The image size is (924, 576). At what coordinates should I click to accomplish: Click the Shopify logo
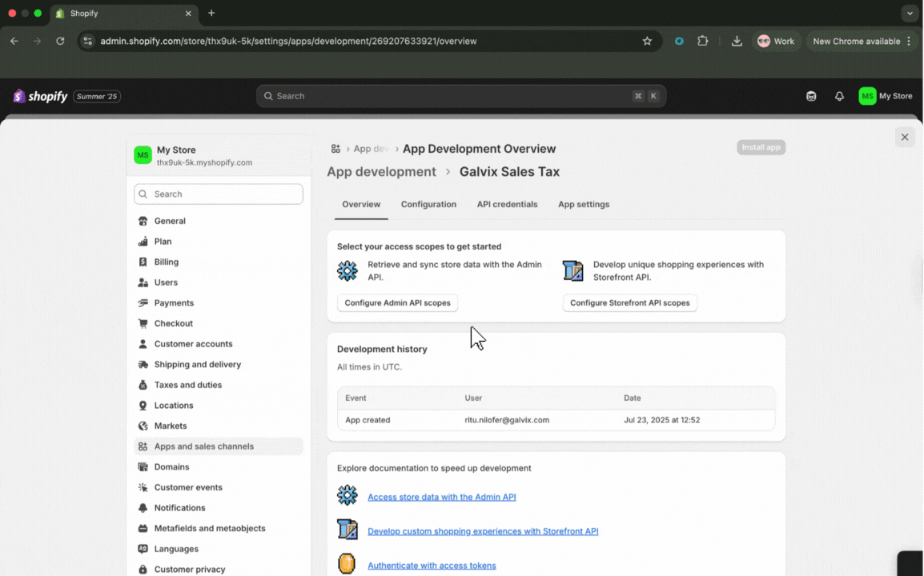40,96
